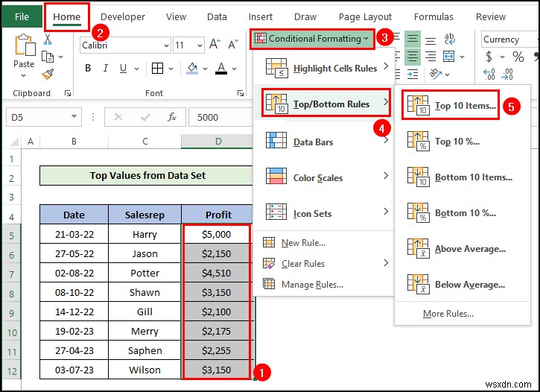This screenshot has width=540, height=392.
Task: Click Decrease Decimal icon
Action: [x=507, y=74]
